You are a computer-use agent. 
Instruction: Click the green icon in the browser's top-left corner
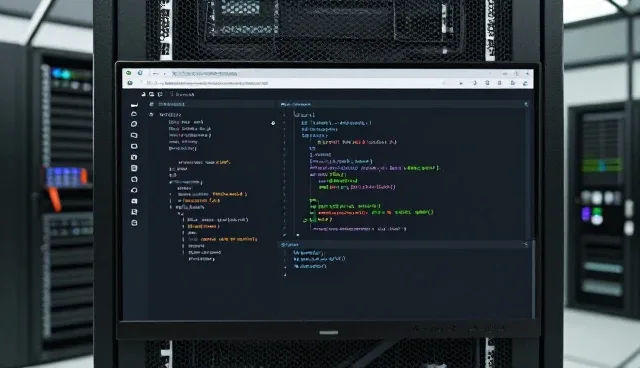point(129,73)
